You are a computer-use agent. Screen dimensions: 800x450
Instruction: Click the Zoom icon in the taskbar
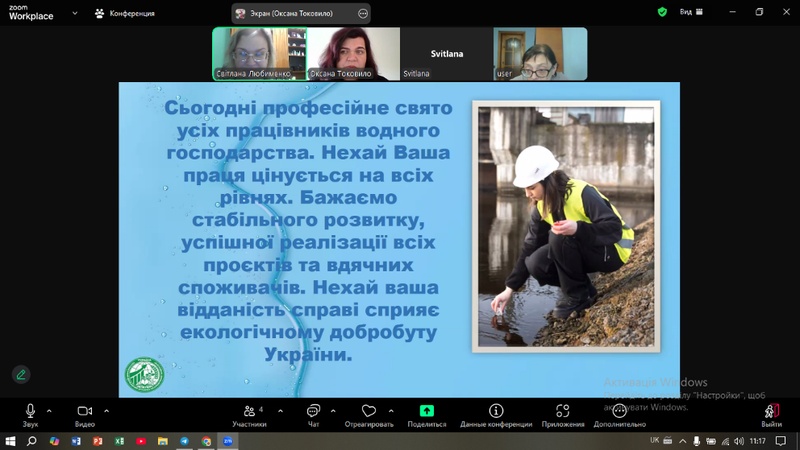pos(228,441)
